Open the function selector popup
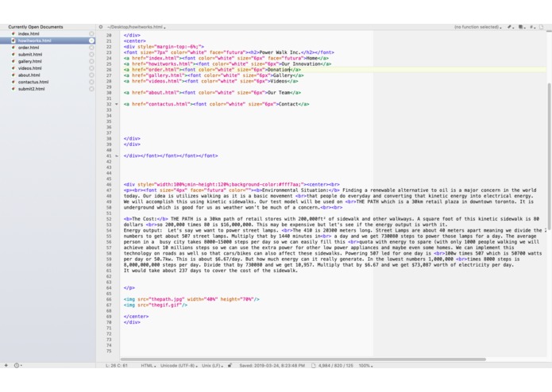Image resolution: width=552 pixels, height=392 pixels. tap(477, 27)
